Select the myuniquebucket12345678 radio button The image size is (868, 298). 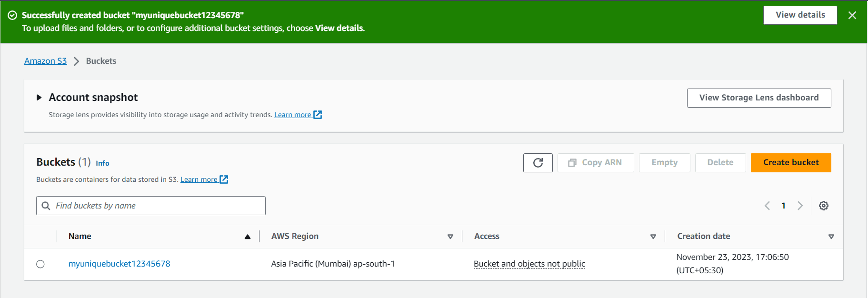coord(40,264)
